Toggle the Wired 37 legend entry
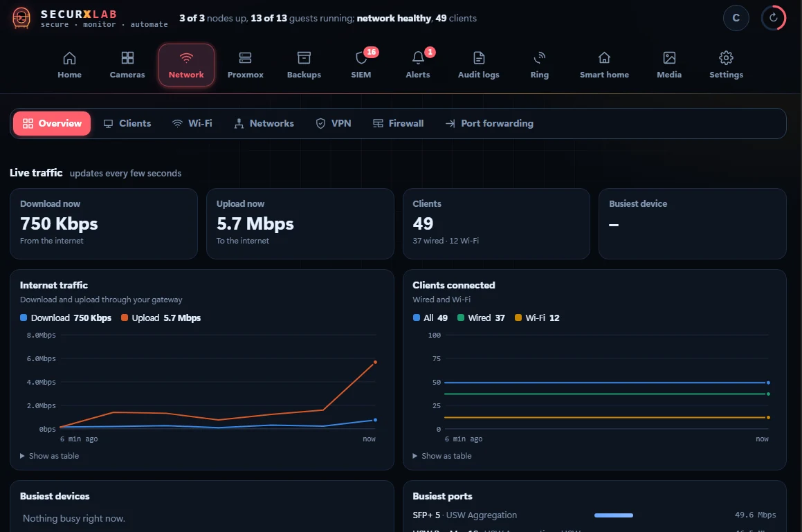The height and width of the screenshot is (532, 802). [481, 318]
